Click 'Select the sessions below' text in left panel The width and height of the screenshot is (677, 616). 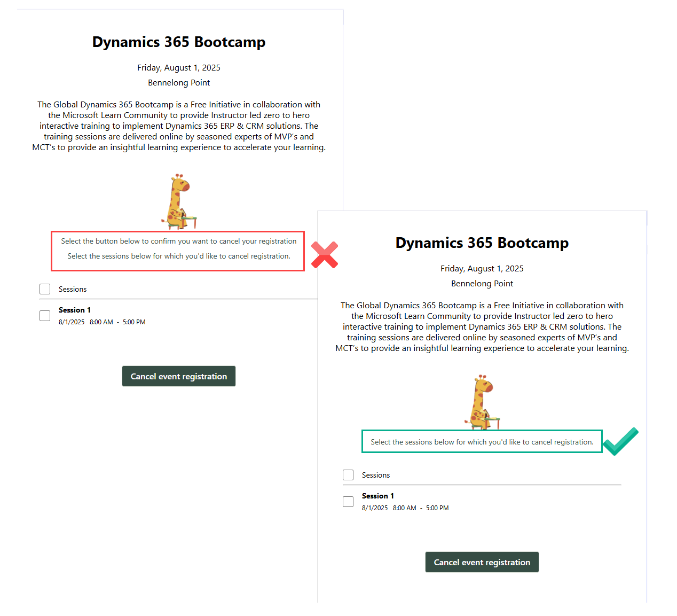click(179, 256)
